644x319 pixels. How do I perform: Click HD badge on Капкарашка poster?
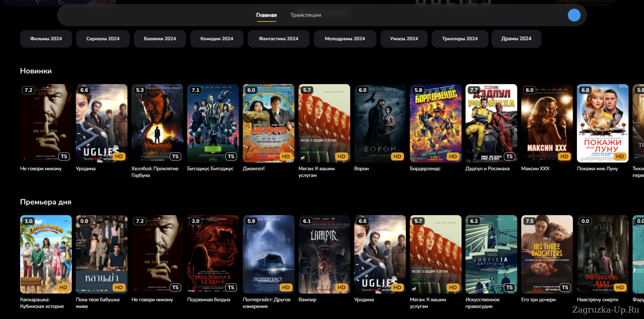pos(63,288)
